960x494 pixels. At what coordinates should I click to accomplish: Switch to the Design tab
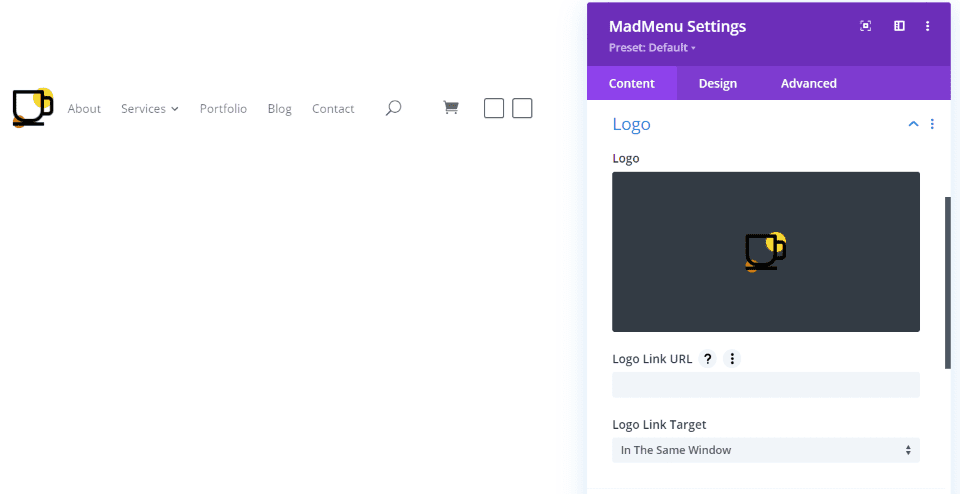pyautogui.click(x=718, y=83)
